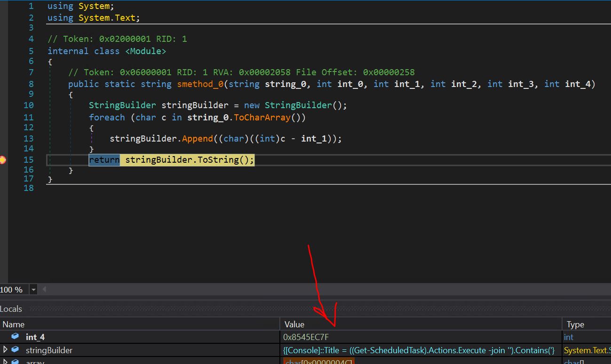Expand the array local variable

click(5, 362)
